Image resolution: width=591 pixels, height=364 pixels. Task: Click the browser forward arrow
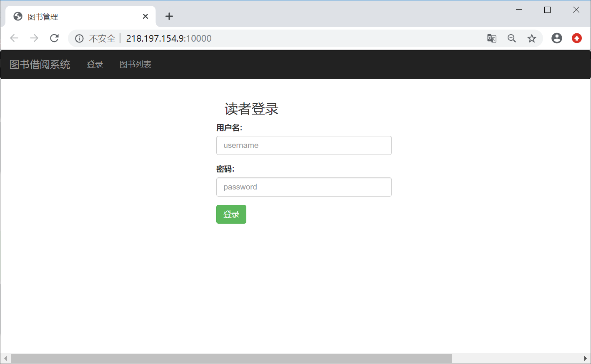[34, 38]
